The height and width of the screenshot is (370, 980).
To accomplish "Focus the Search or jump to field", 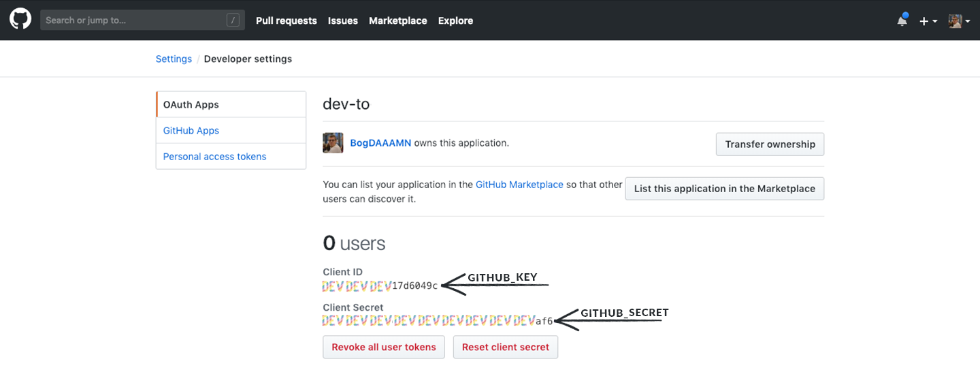I will tap(142, 20).
